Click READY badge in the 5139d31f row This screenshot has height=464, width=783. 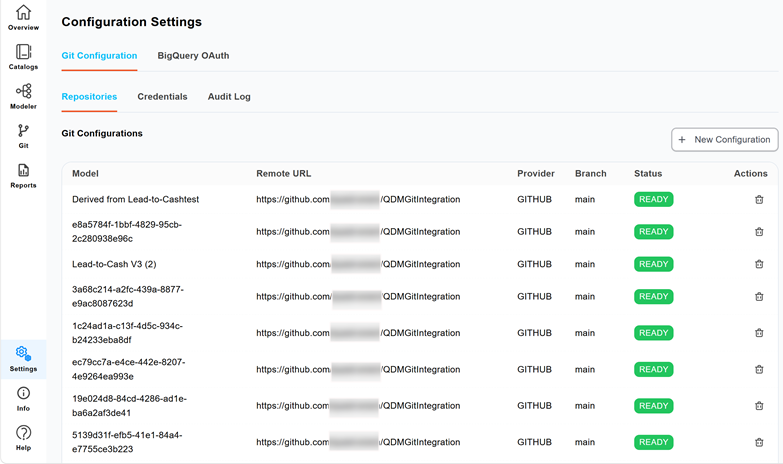[x=654, y=443]
